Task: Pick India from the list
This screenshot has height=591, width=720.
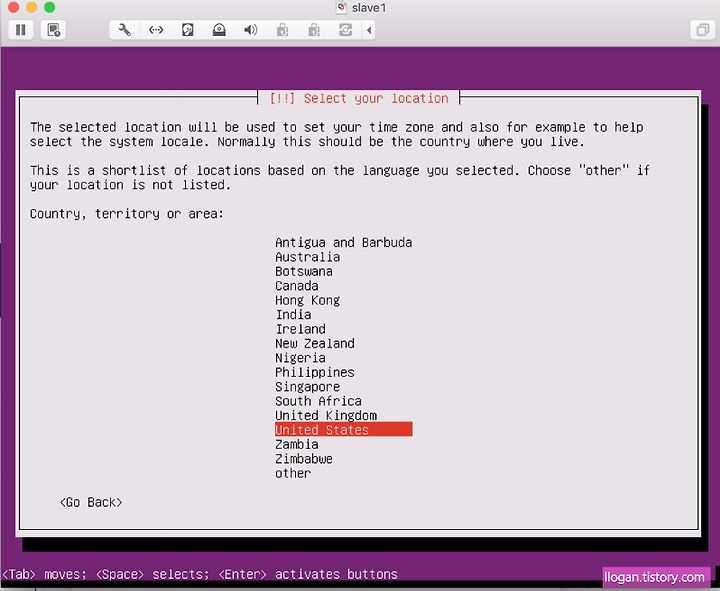Action: pos(293,315)
